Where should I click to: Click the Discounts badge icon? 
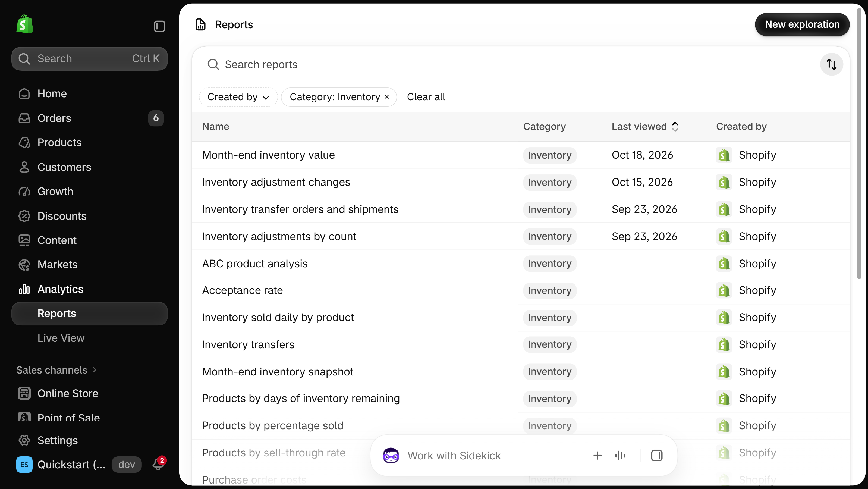[x=24, y=216]
